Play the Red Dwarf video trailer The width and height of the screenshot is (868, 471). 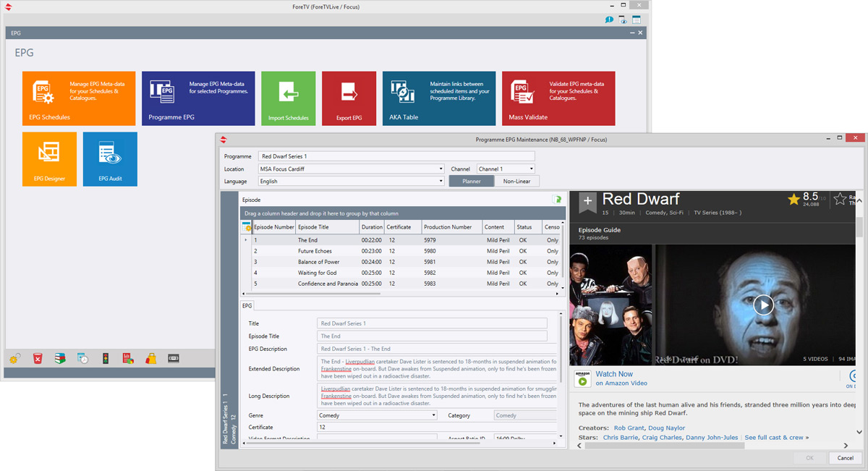(763, 305)
